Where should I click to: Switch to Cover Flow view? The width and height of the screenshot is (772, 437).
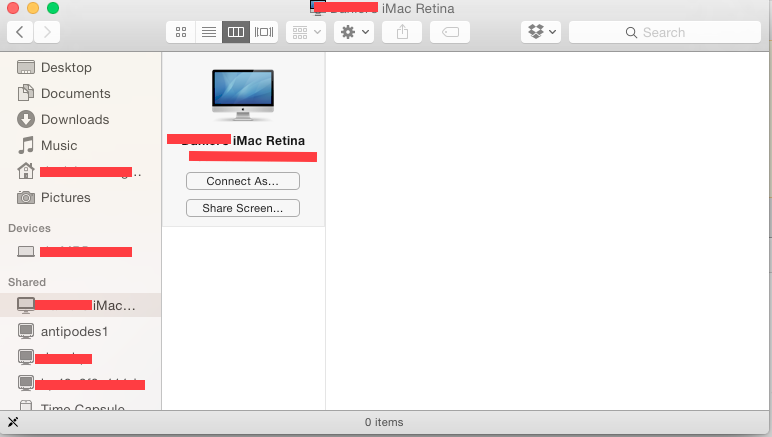264,32
